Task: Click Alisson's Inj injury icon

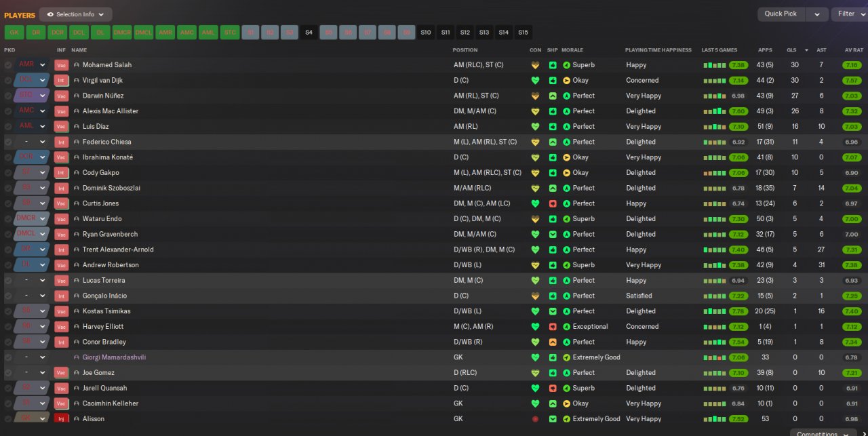Action: tap(62, 419)
